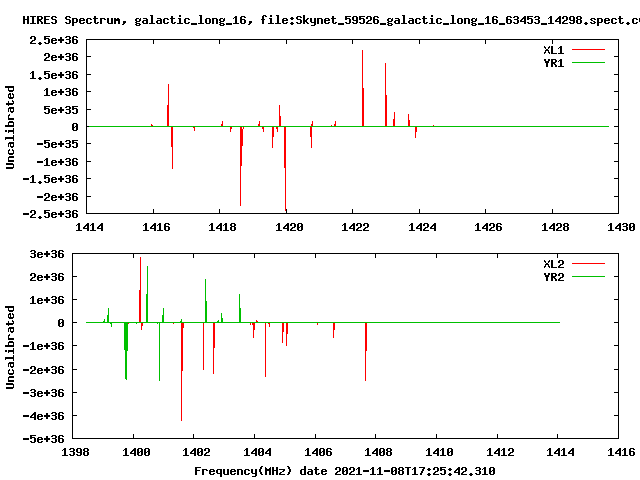This screenshot has height=480, width=640.
Task: Click the '-1.5e+36' y-axis tick label
Action: coord(50,179)
